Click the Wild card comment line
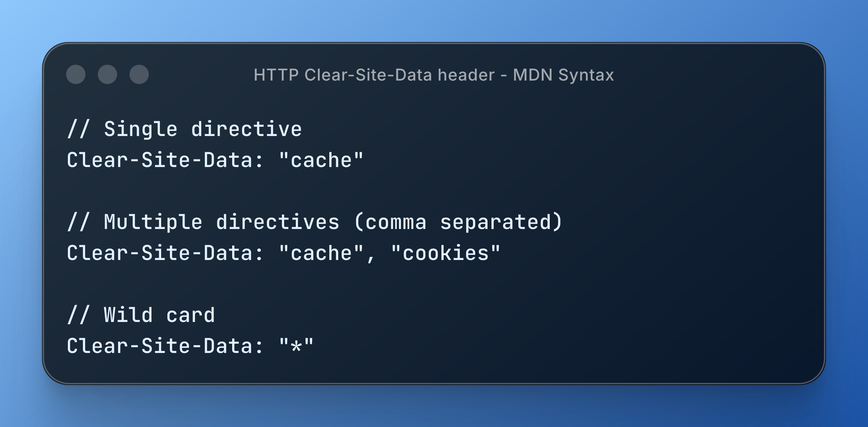868x427 pixels. pos(141,315)
